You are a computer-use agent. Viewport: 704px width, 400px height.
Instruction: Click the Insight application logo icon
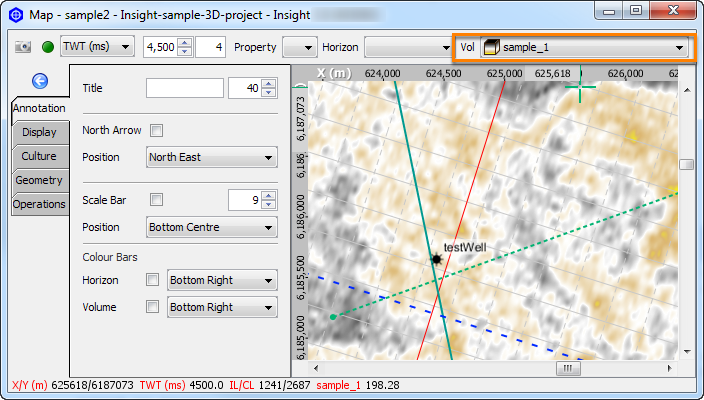16,15
